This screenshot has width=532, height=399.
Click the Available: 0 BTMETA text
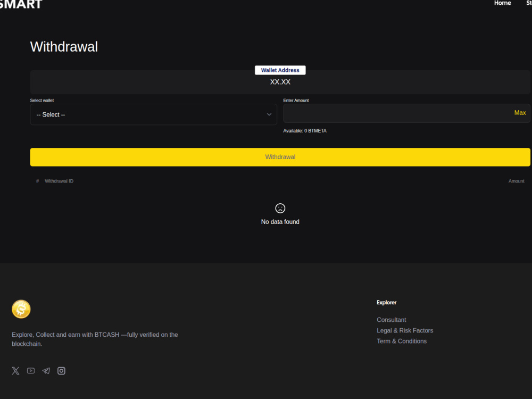[305, 131]
